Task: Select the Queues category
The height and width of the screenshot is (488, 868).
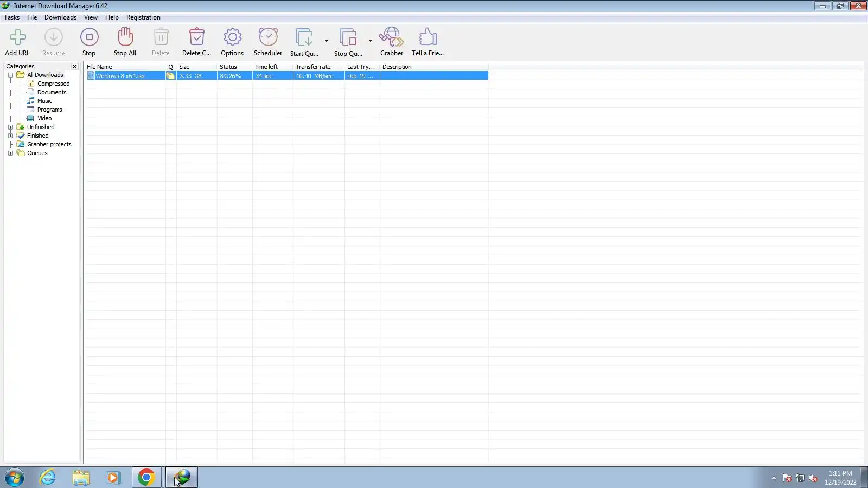Action: 37,153
